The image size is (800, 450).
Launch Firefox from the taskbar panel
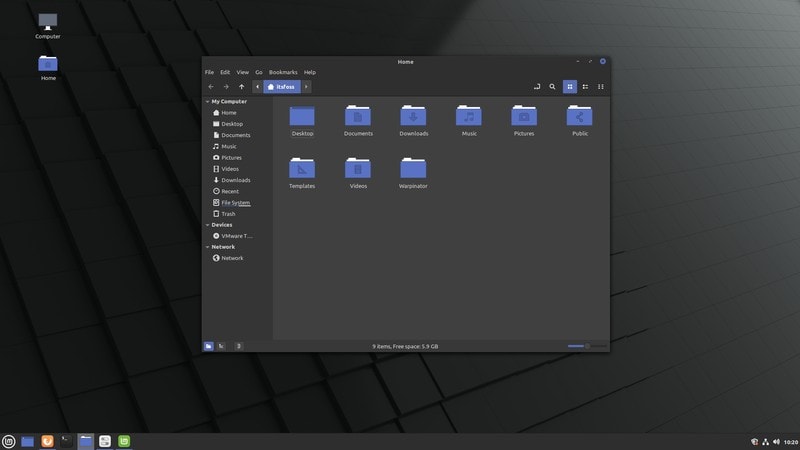tap(47, 441)
